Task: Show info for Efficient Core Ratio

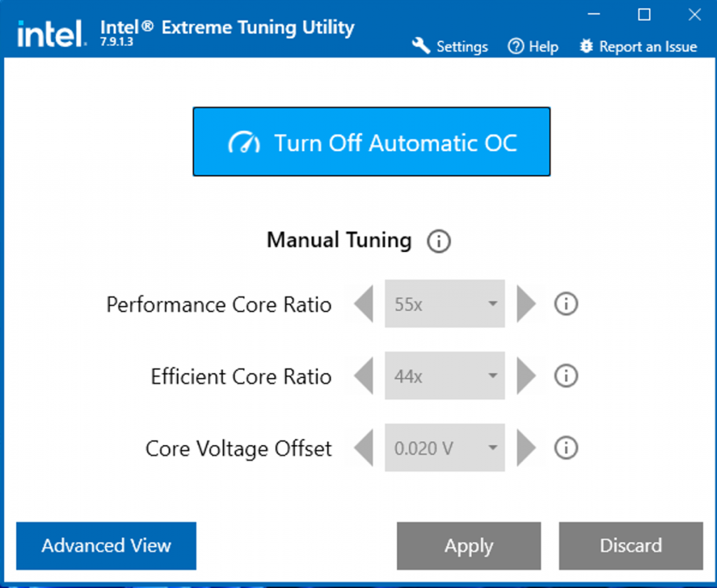Action: pyautogui.click(x=566, y=377)
